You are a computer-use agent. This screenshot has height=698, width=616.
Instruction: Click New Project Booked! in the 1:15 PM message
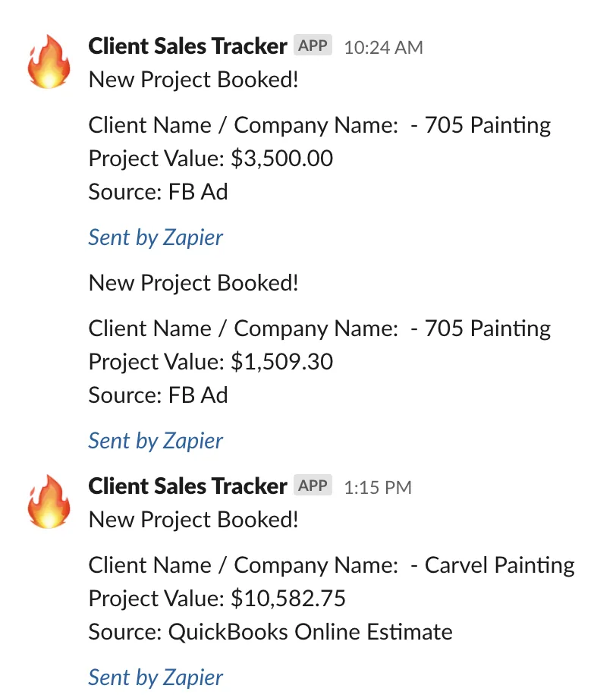[193, 520]
